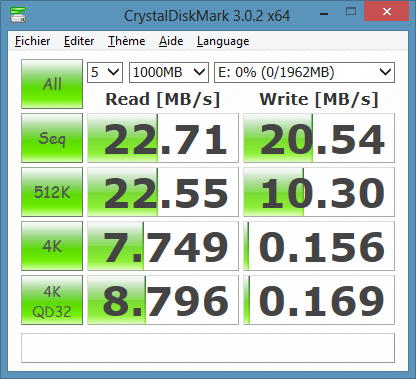Click the 512K read result 22.55

tap(163, 192)
